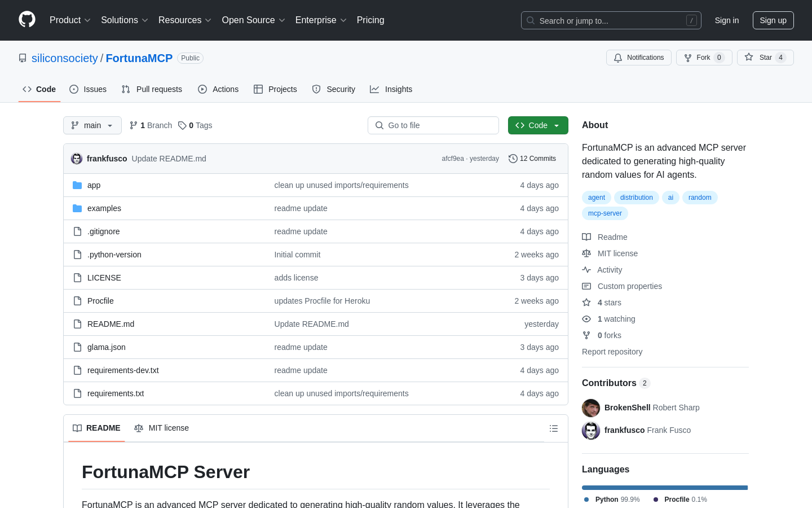Open the README.md file

pyautogui.click(x=111, y=324)
